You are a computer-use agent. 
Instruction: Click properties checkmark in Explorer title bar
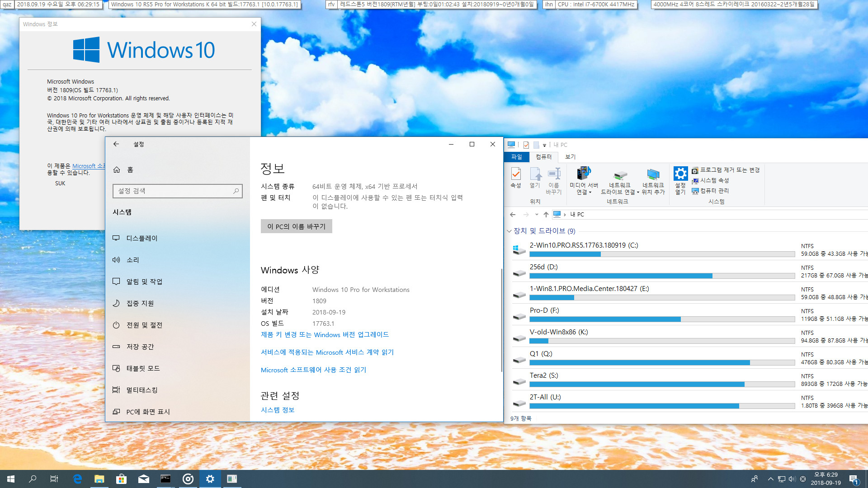point(526,145)
